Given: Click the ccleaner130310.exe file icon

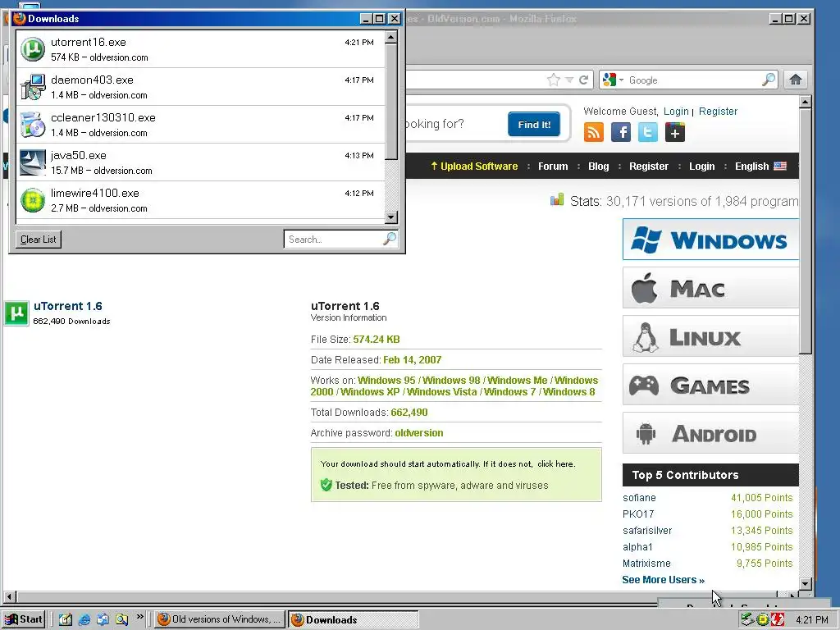Looking at the screenshot, I should click(x=33, y=125).
